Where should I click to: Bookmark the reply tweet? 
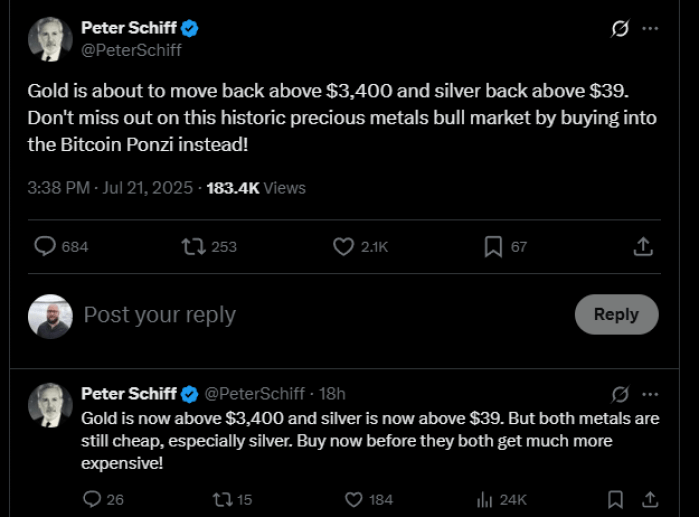[x=616, y=499]
